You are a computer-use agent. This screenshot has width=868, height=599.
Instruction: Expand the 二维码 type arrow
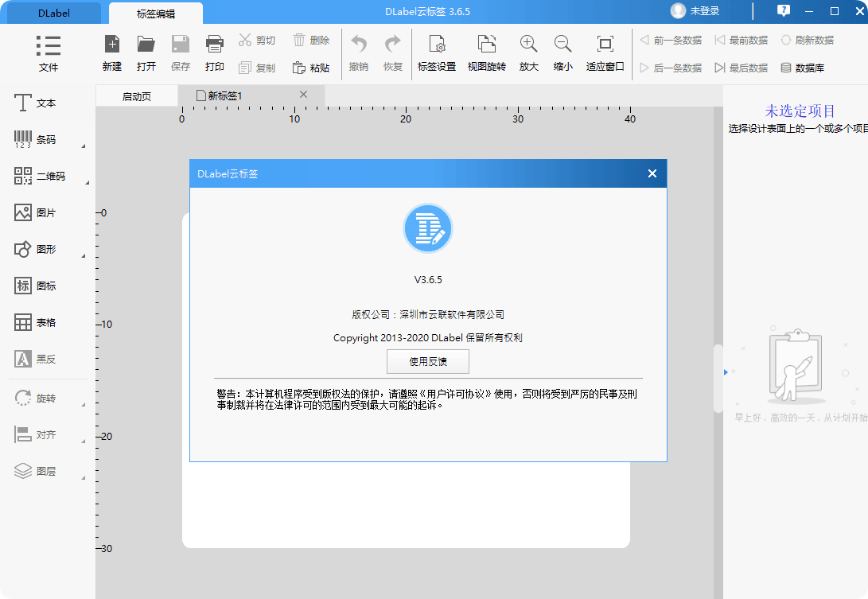(x=88, y=183)
